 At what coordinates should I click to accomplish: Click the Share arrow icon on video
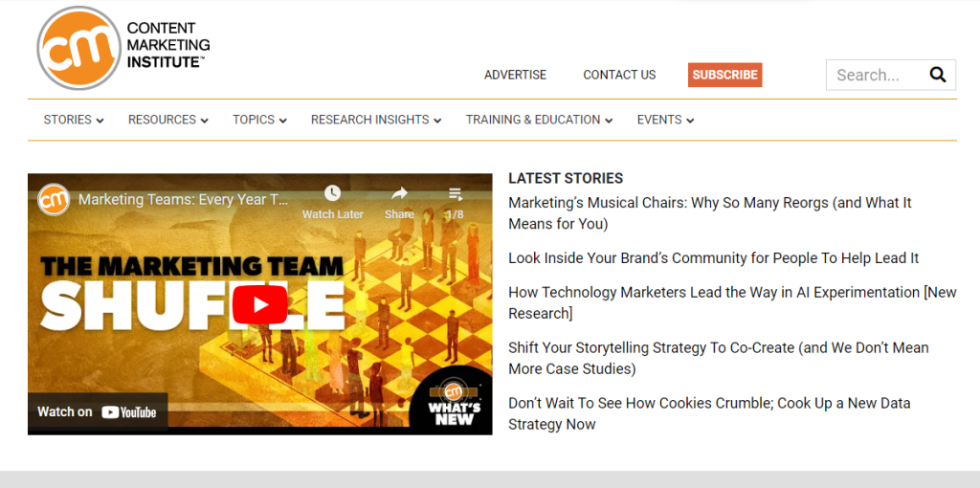click(399, 194)
